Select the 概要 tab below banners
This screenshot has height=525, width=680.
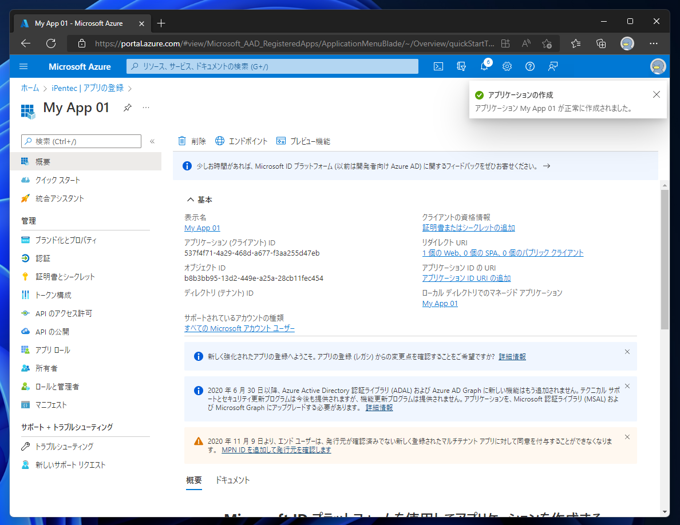click(x=194, y=480)
